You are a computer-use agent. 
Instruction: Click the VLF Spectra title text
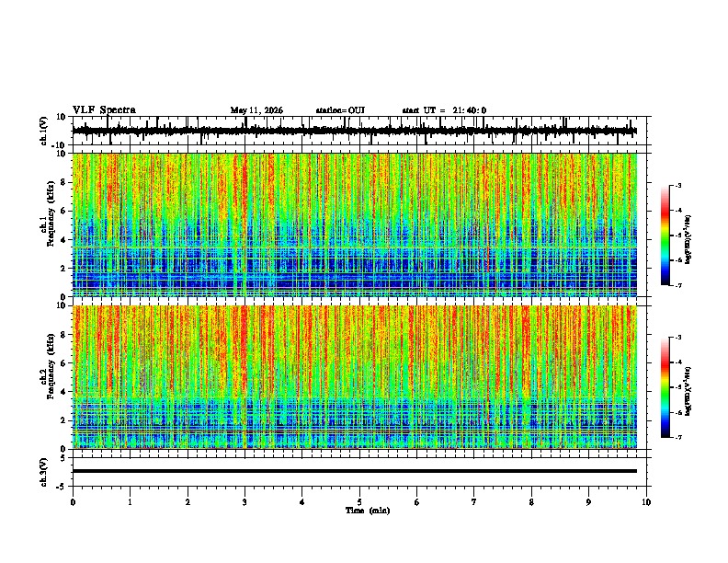coord(104,110)
